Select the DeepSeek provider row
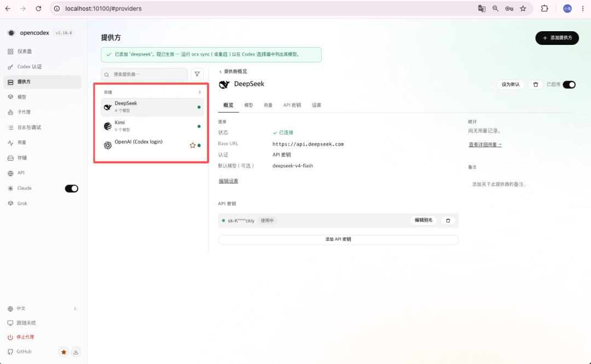Viewport: 591px width, 364px height. click(x=152, y=107)
